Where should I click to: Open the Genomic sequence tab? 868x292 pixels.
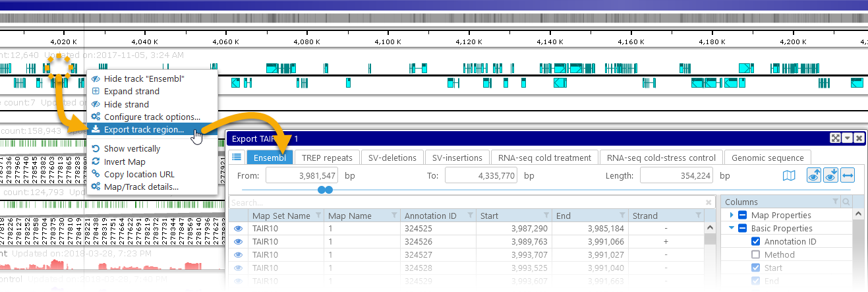[x=767, y=158]
